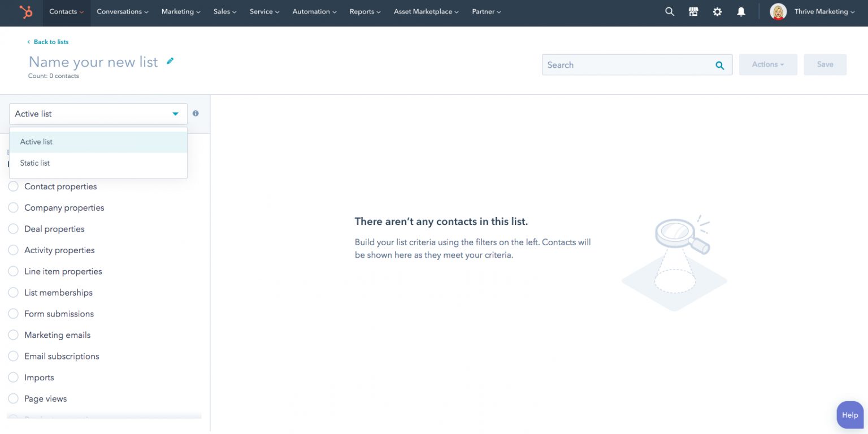Open the Actions dropdown
The width and height of the screenshot is (868, 434).
(x=767, y=64)
